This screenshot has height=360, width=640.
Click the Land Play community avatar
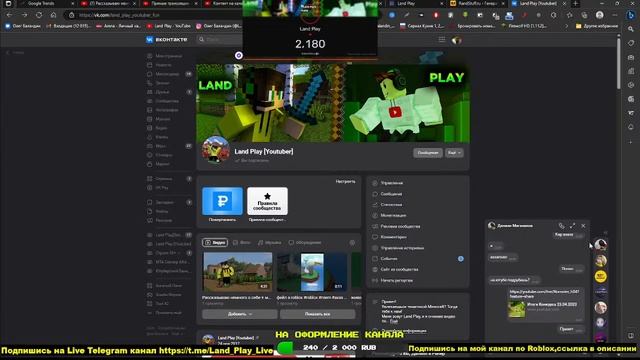(x=216, y=150)
